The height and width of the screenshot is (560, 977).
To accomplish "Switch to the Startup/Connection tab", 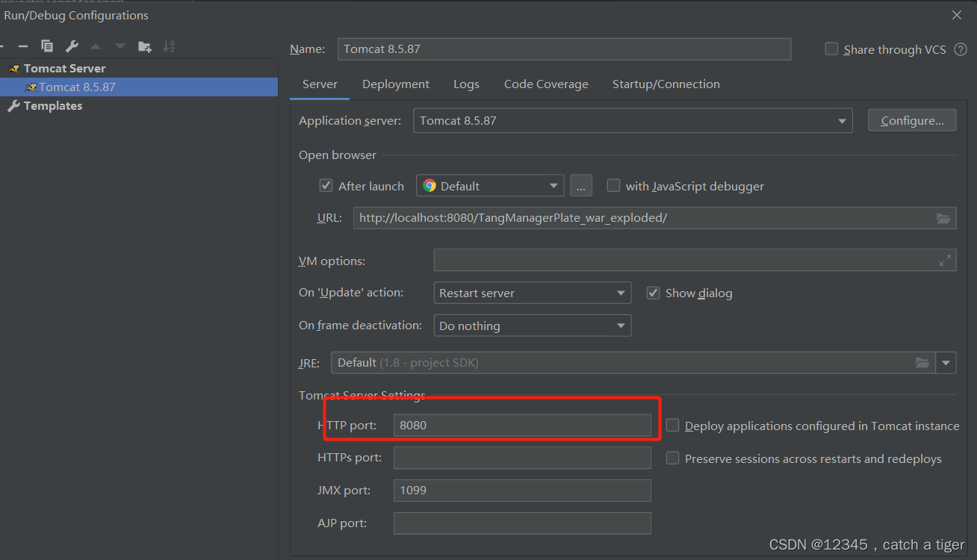I will 666,84.
